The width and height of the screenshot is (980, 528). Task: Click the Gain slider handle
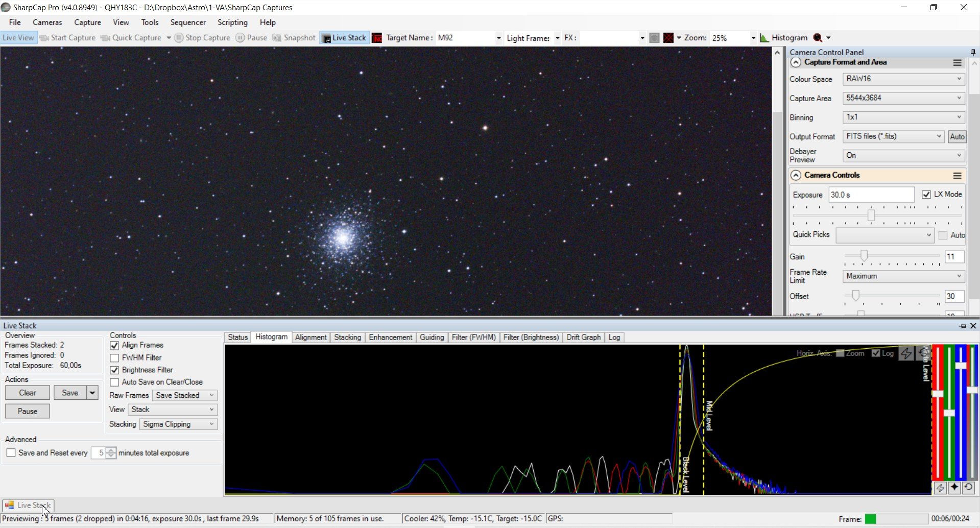pos(864,256)
